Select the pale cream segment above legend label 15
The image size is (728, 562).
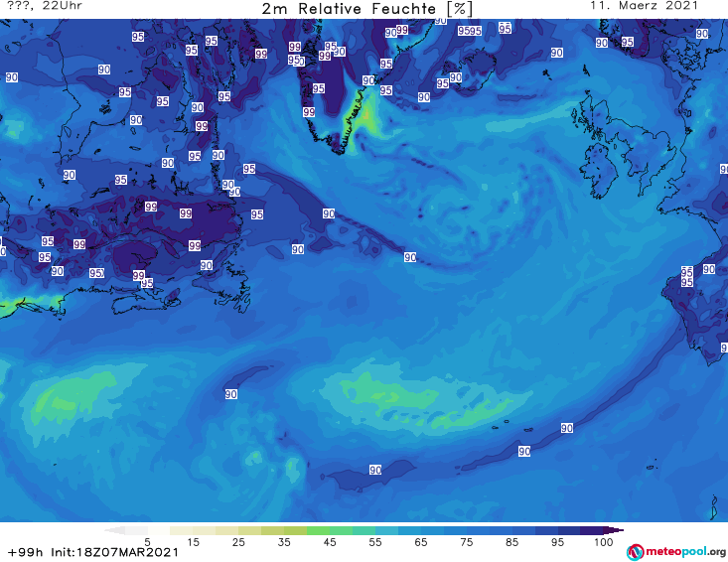pos(182,530)
